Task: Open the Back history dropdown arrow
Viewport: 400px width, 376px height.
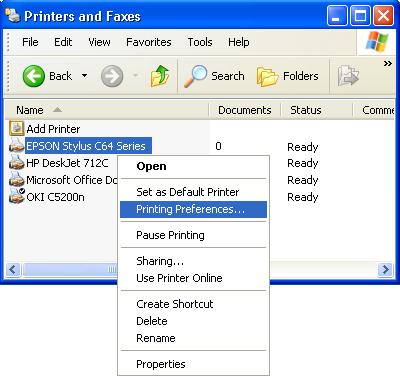Action: coord(84,76)
